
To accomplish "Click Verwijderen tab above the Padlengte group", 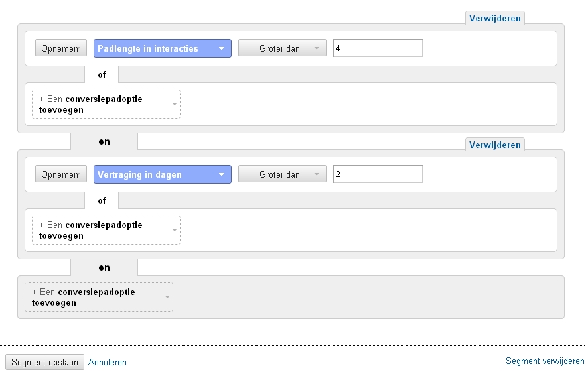I will click(494, 18).
